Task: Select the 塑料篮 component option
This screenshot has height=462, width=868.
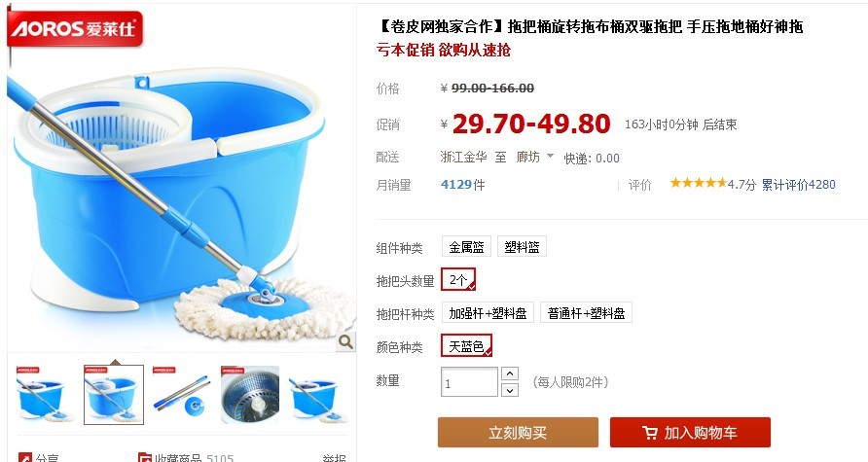Action: pos(522,247)
